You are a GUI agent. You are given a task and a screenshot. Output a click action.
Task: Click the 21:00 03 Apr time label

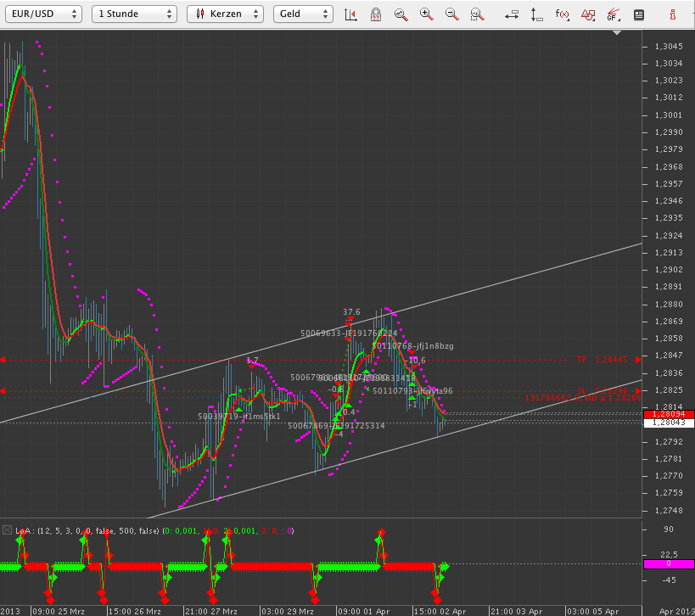point(517,611)
